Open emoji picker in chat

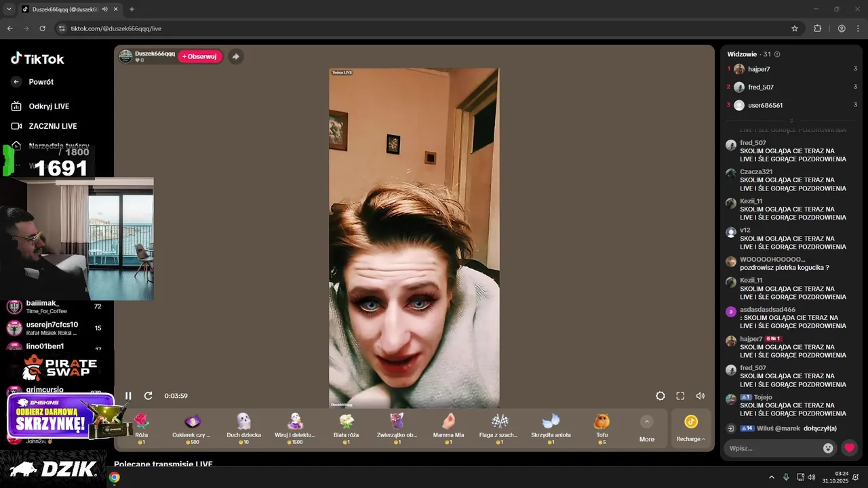[x=828, y=448]
